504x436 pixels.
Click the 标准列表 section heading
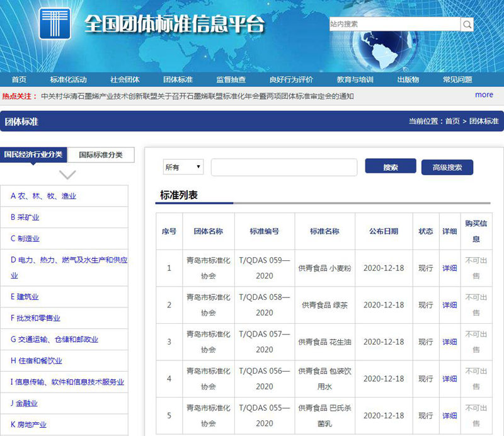pos(179,195)
